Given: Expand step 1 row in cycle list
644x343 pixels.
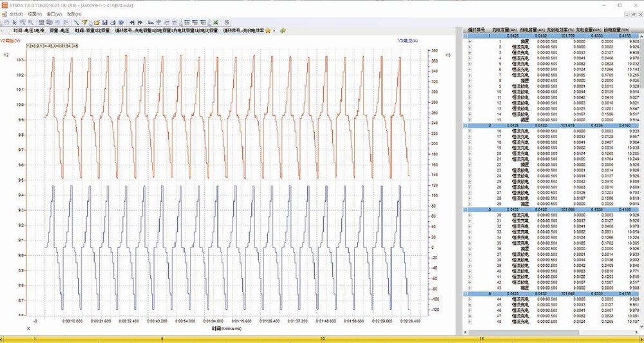Looking at the screenshot, I should tap(469, 41).
